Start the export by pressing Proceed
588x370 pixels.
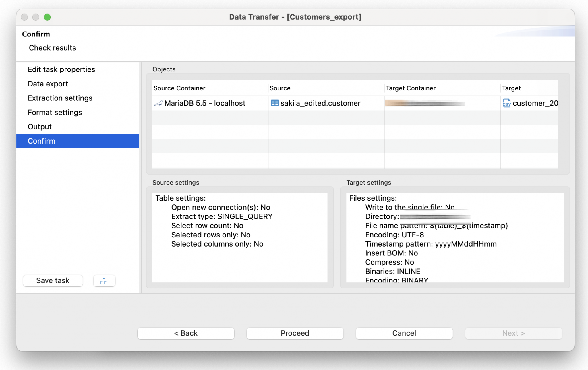point(295,333)
